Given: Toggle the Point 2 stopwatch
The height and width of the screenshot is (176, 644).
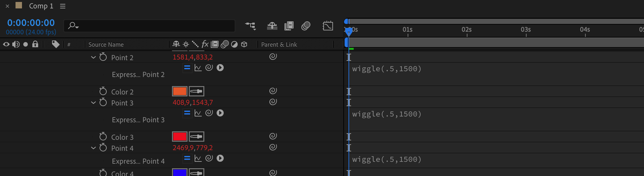Looking at the screenshot, I should click(103, 57).
